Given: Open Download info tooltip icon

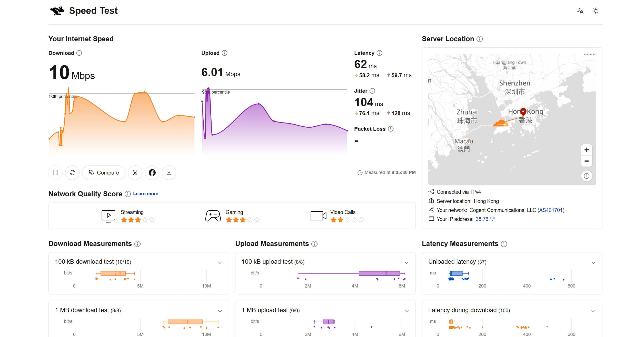Looking at the screenshot, I should point(79,53).
